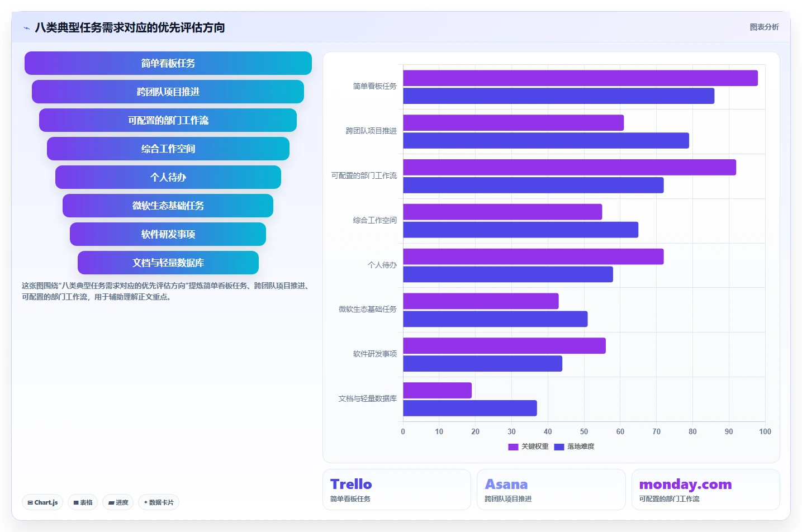The image size is (802, 532).
Task: Open the Trello data card
Action: pyautogui.click(x=397, y=490)
